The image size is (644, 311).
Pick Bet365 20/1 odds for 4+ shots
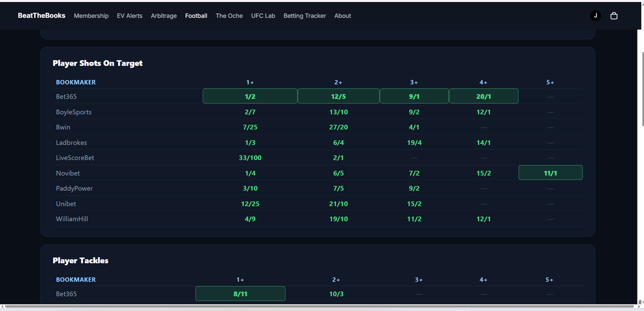[x=484, y=97]
